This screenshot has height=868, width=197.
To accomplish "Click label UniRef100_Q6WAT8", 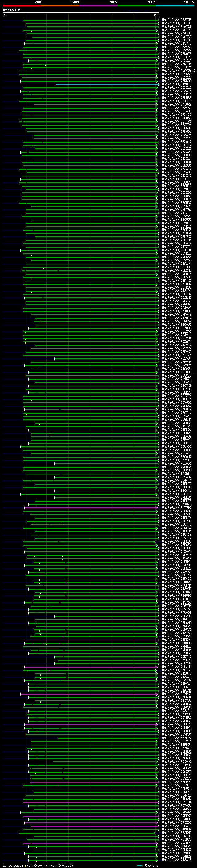I will point(177,54).
